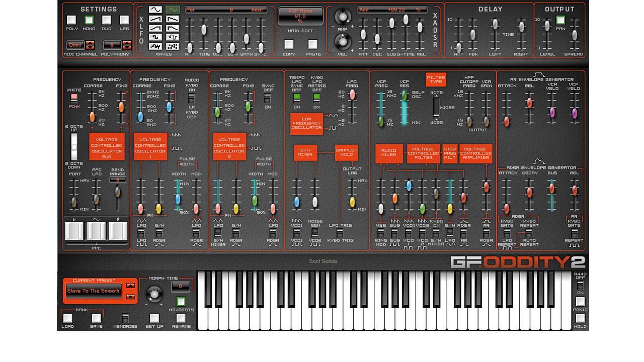
Task: Click the VCF FREQ slider handle
Action: 381,121
